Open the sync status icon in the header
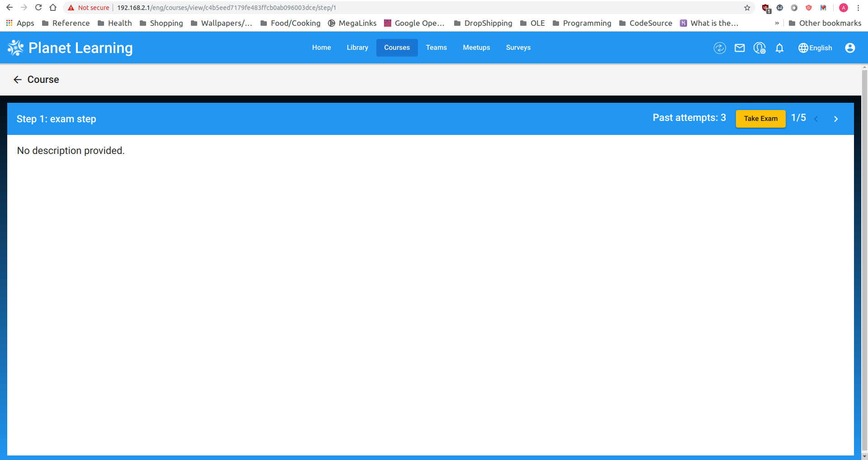 pyautogui.click(x=720, y=48)
